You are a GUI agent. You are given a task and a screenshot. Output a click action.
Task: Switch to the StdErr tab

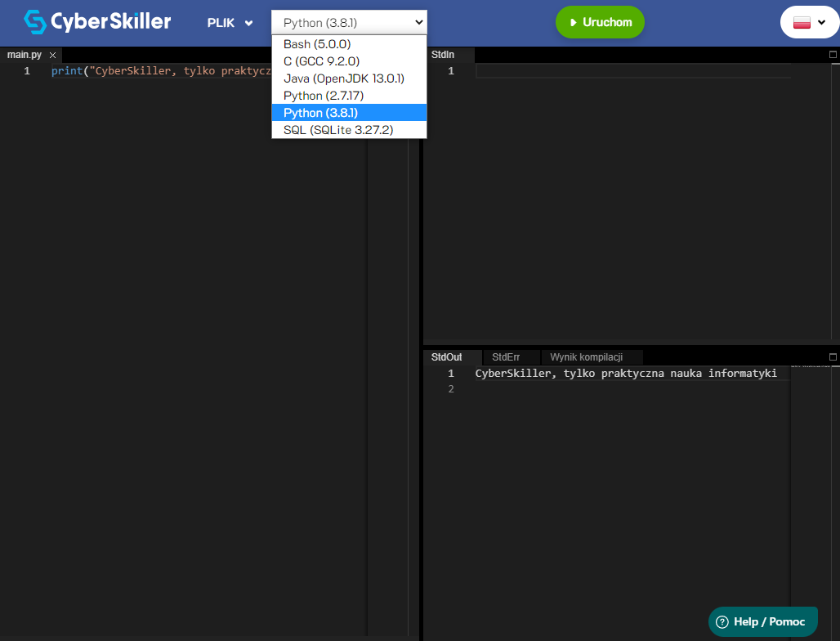(x=506, y=357)
